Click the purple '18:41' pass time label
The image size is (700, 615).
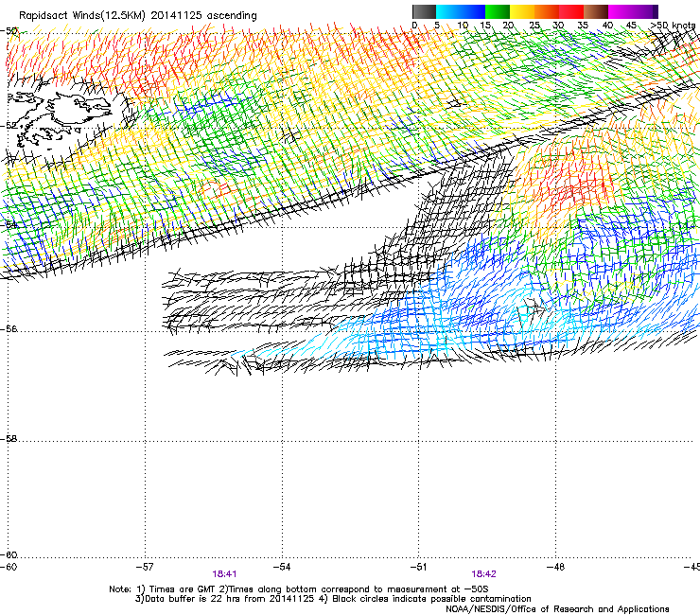[x=224, y=574]
